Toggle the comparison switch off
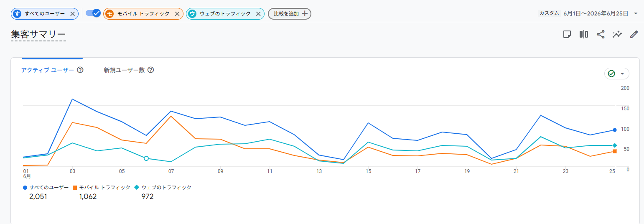The width and height of the screenshot is (644, 224). [93, 13]
